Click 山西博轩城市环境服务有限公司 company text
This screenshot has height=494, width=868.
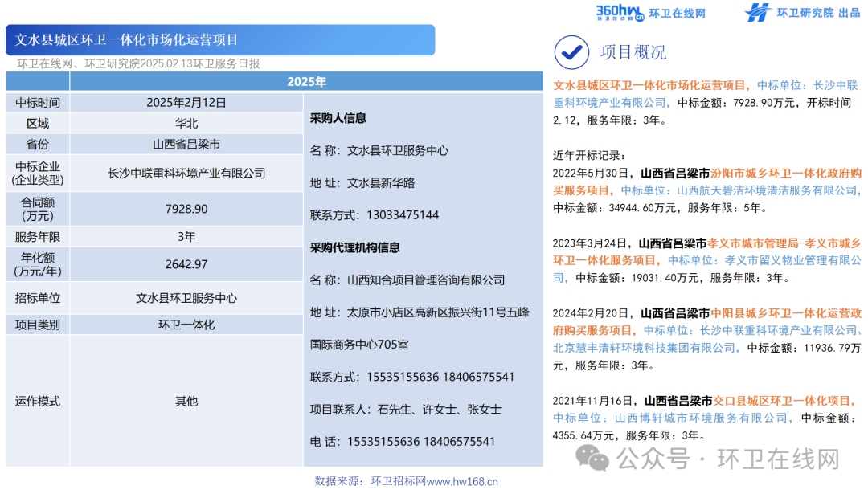coord(701,418)
